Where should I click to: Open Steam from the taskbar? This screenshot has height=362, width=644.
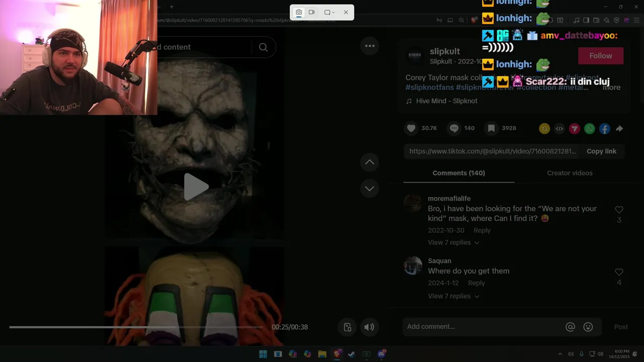(352, 354)
